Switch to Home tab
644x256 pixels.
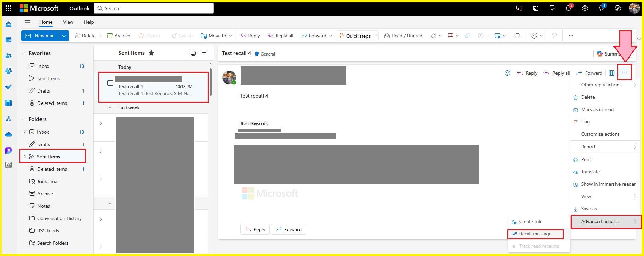(46, 22)
